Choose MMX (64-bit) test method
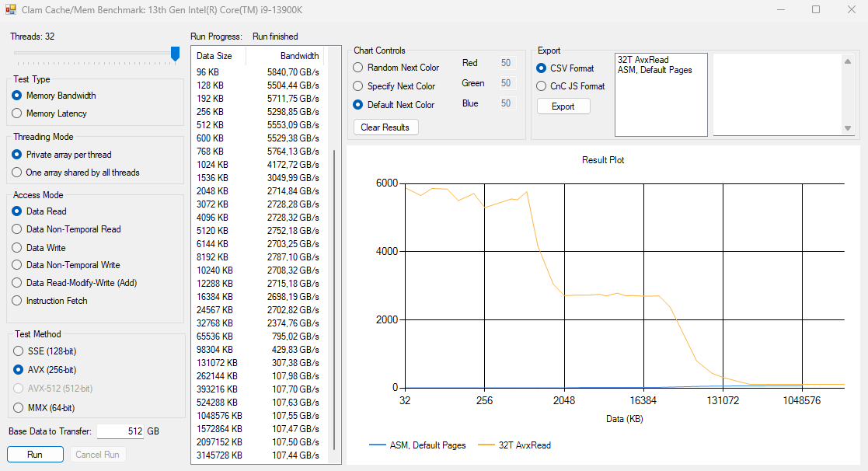This screenshot has width=868, height=471. point(44,408)
